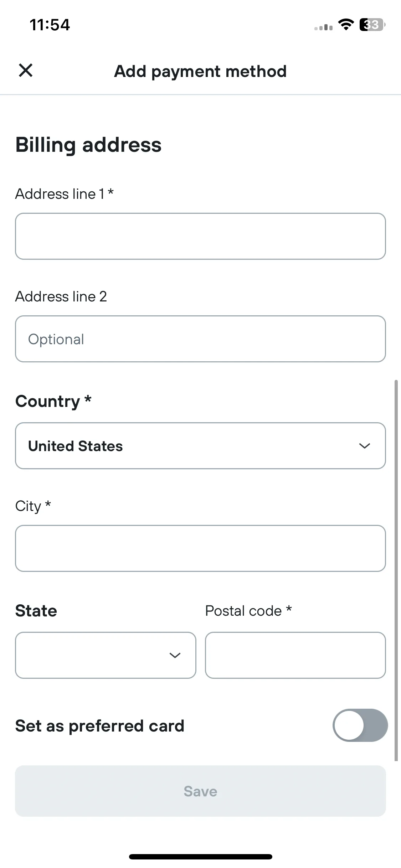Click the Country dropdown chevron arrow
This screenshot has height=868, width=401.
(x=364, y=446)
